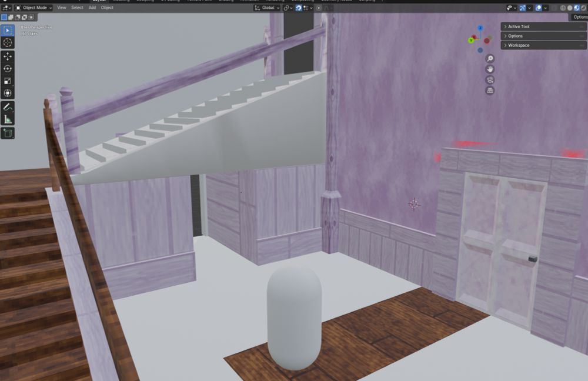588x381 pixels.
Task: Switch to Wireframe viewport shading
Action: tap(563, 8)
